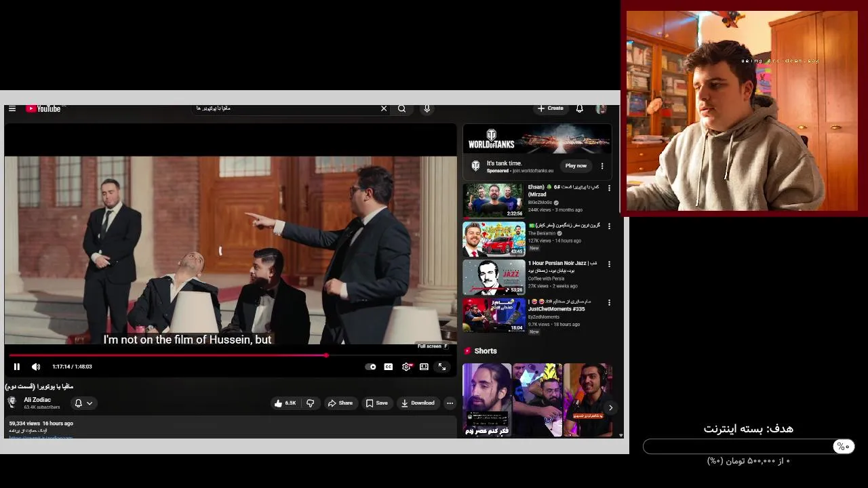Go to the YouTube home logo
Viewport: 868px width, 488px height.
coord(43,108)
